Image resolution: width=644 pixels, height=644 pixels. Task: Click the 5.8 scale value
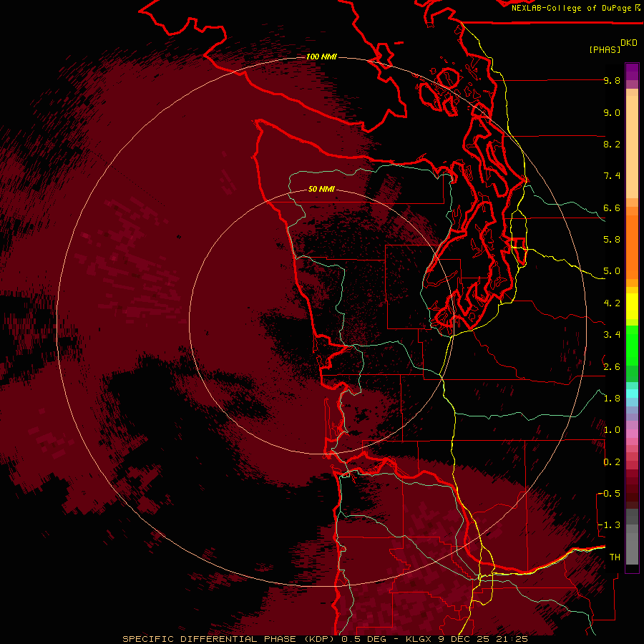[x=612, y=240]
